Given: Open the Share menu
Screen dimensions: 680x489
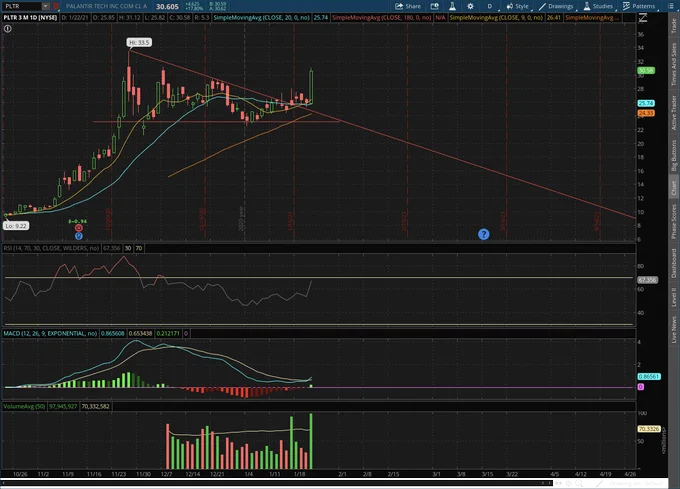Looking at the screenshot, I should coord(408,6).
